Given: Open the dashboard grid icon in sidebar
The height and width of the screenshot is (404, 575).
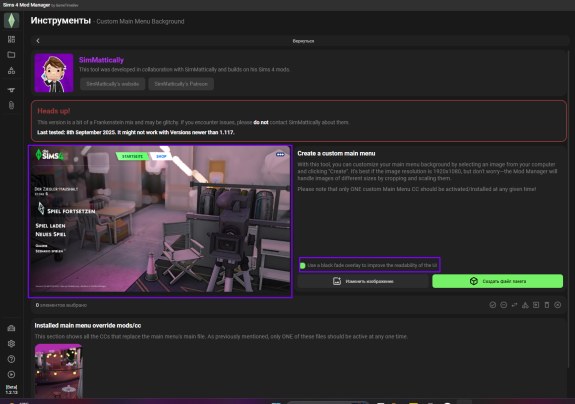Looking at the screenshot, I should pos(11,39).
